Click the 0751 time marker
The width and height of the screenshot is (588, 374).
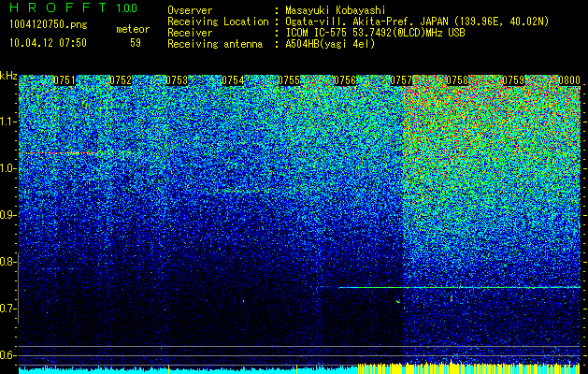pos(65,80)
